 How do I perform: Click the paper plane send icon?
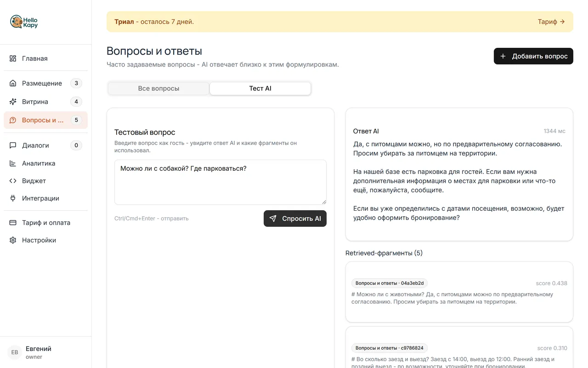273,218
